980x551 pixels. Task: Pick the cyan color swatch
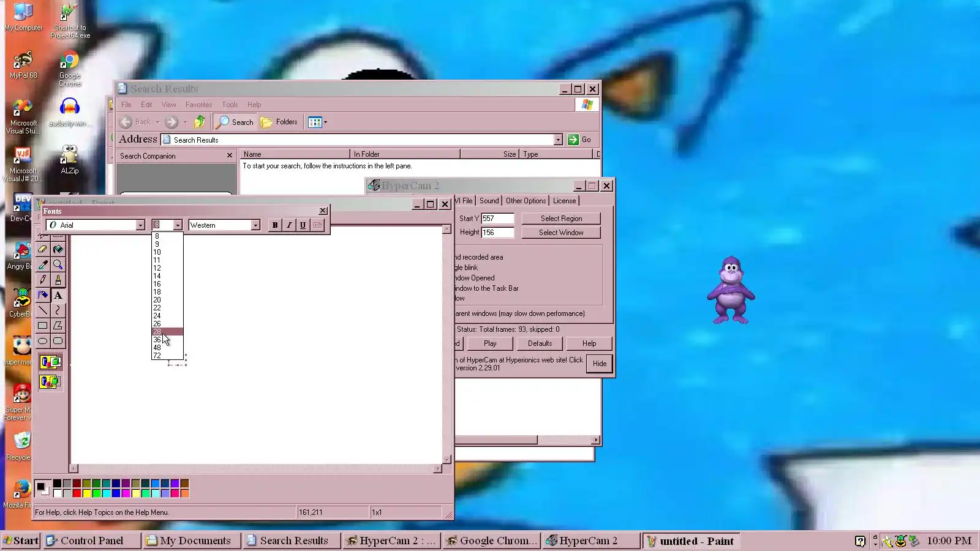pos(107,493)
